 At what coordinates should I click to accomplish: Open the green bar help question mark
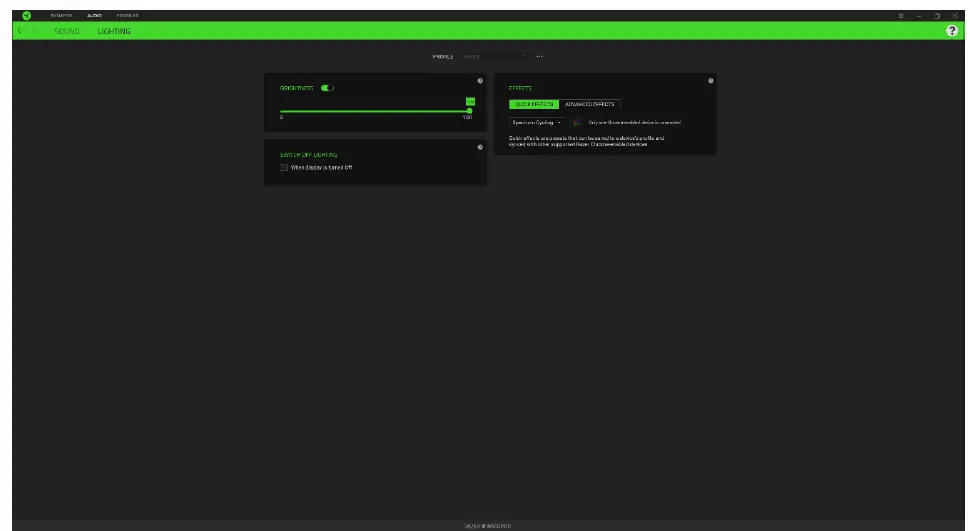951,30
